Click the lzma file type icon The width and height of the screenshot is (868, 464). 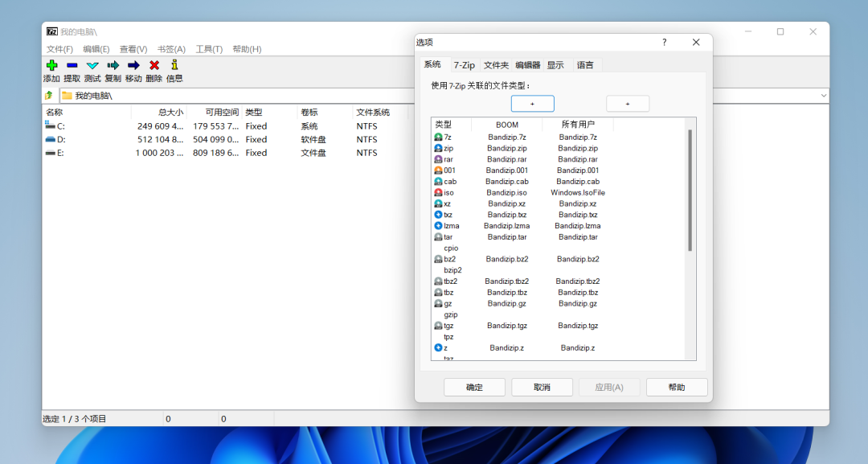point(438,225)
